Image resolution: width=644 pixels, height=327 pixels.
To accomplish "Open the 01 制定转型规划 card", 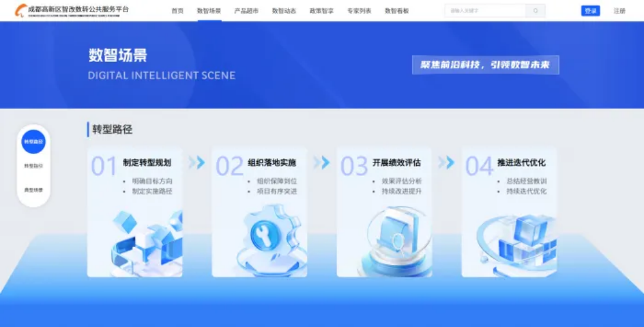I will point(135,212).
